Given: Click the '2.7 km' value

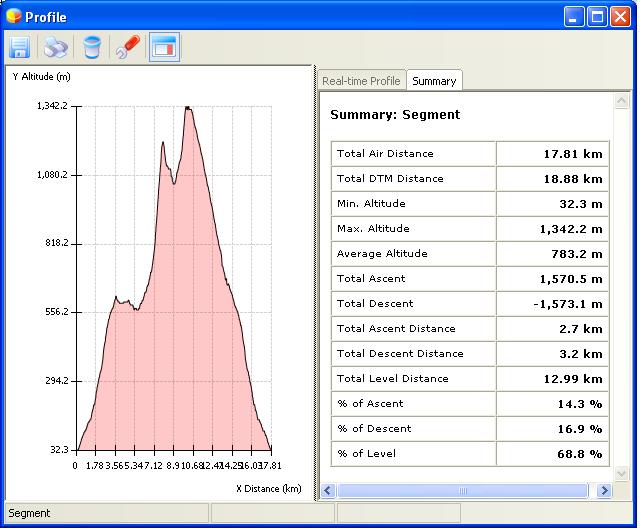Looking at the screenshot, I should 581,329.
